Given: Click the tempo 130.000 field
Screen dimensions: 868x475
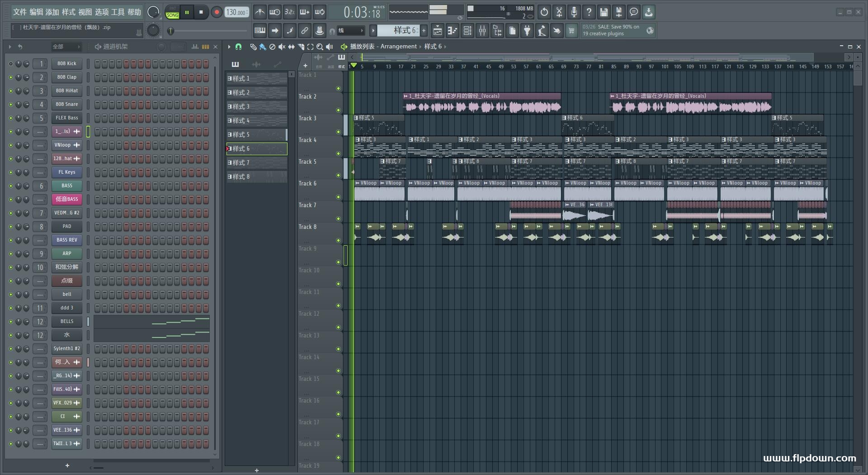Looking at the screenshot, I should click(236, 12).
